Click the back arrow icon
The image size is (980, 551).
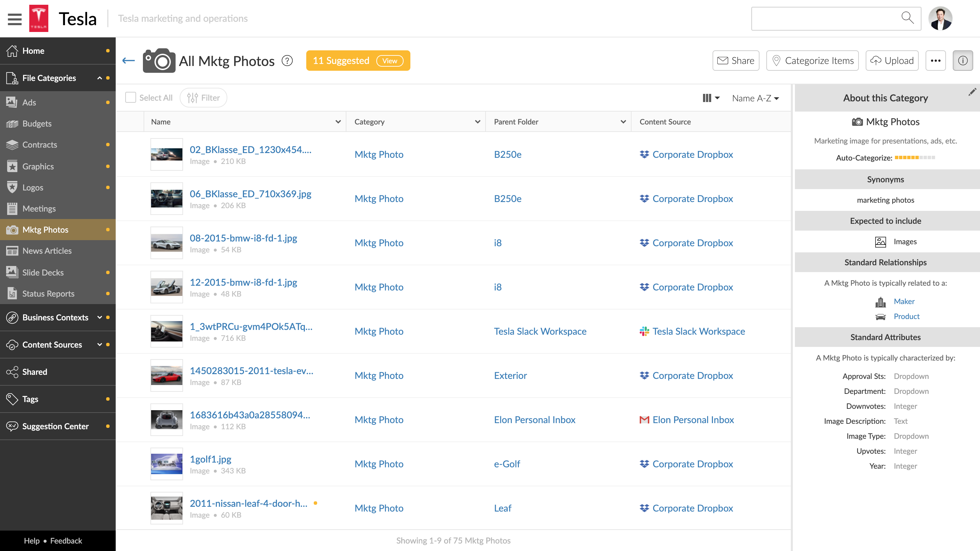tap(129, 61)
